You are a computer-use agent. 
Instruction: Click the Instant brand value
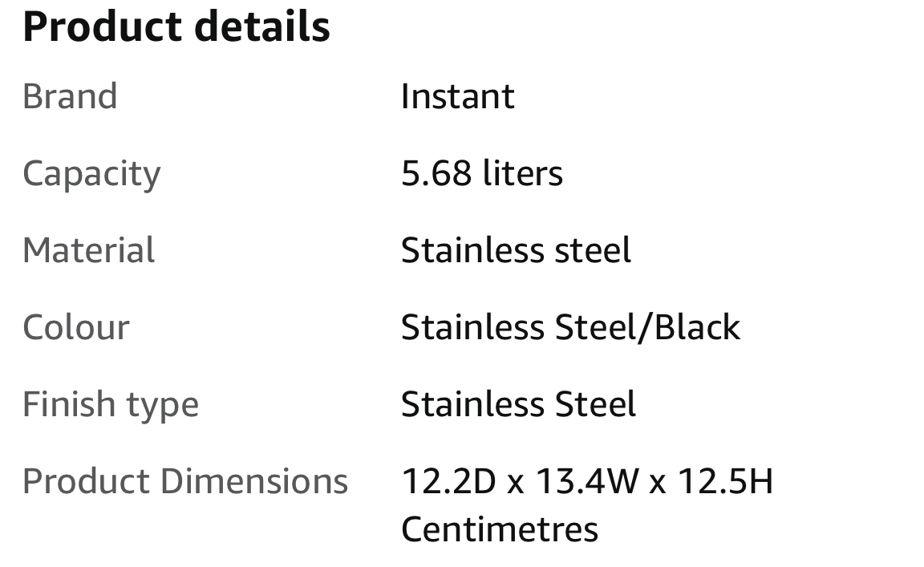pyautogui.click(x=458, y=96)
